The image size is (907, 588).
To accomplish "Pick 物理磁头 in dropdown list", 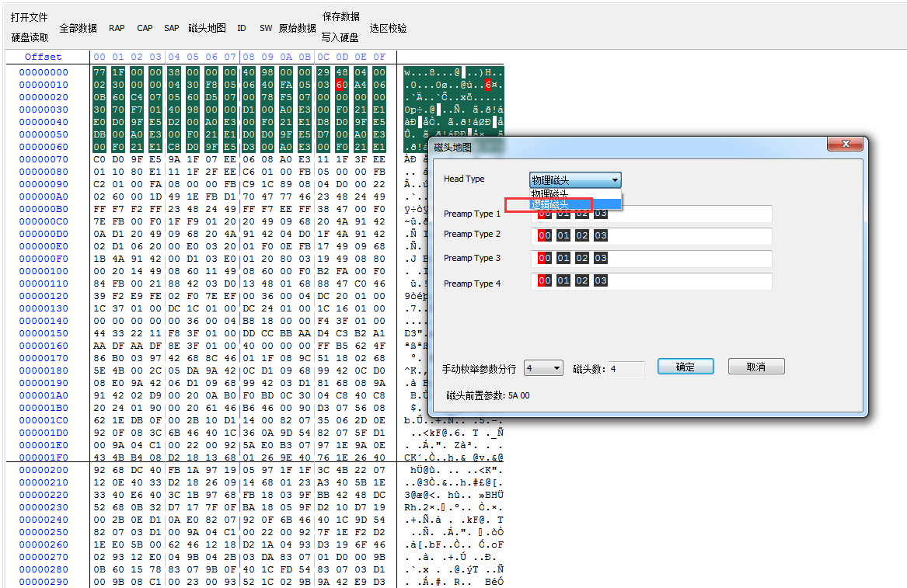I will click(x=575, y=193).
